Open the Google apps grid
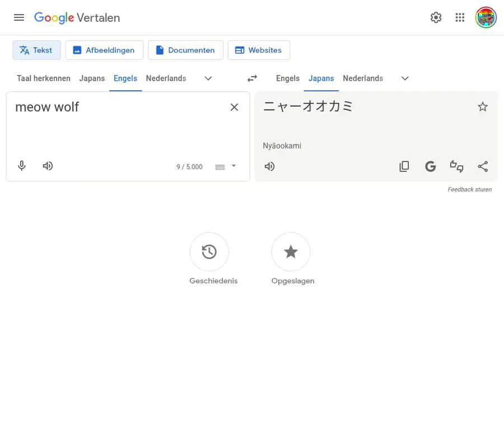The width and height of the screenshot is (504, 428). point(460,17)
